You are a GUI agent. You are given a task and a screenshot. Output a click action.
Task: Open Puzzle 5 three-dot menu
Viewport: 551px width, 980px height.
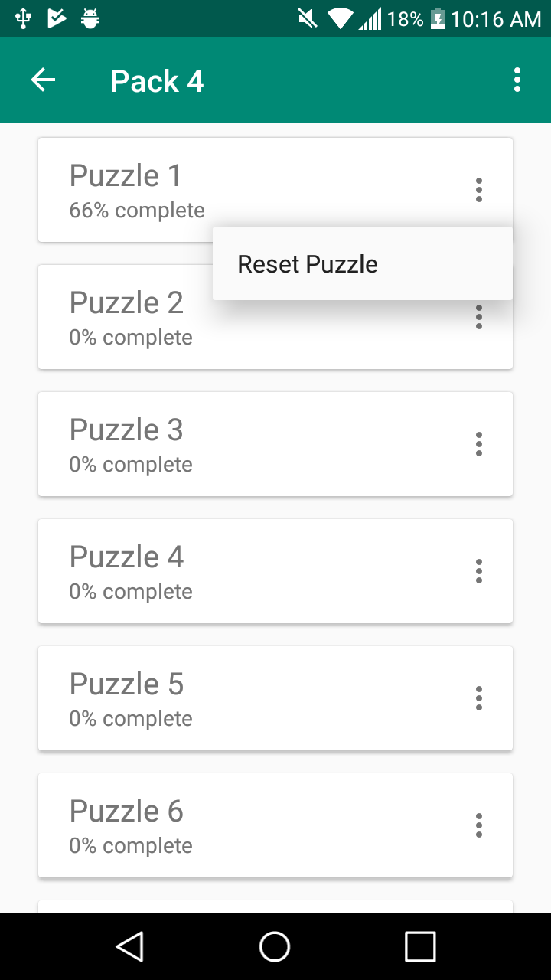coord(479,698)
